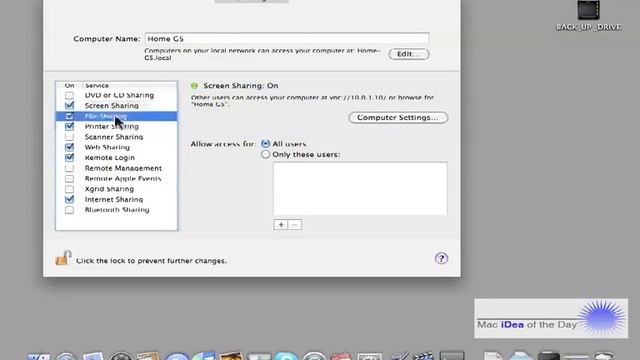Select the "Internet Sharing" service label
Image resolution: width=640 pixels, height=360 pixels.
coord(113,200)
